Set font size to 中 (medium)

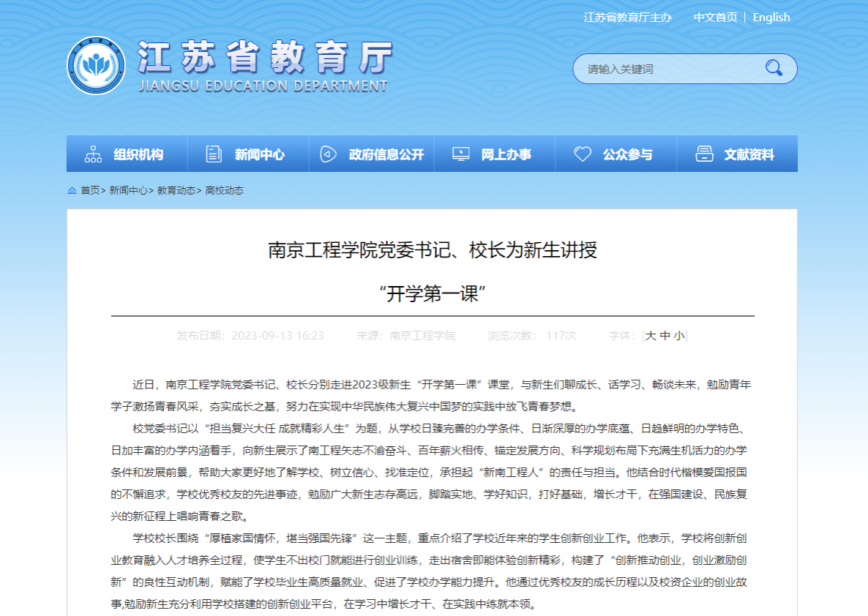[665, 336]
